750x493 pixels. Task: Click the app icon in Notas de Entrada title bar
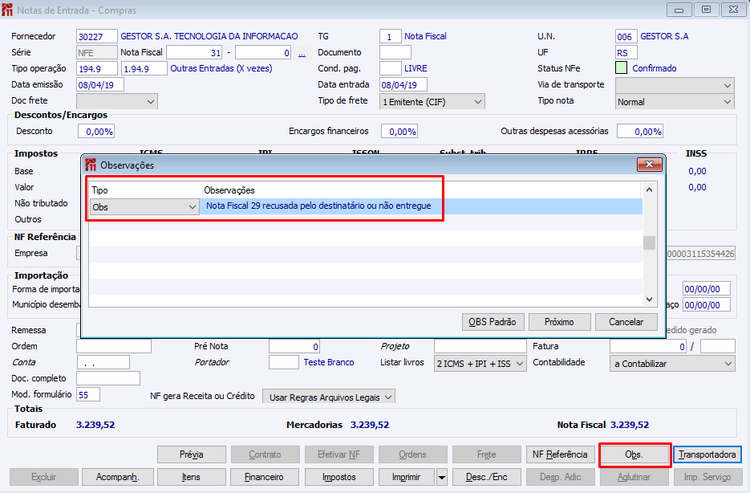(x=7, y=10)
